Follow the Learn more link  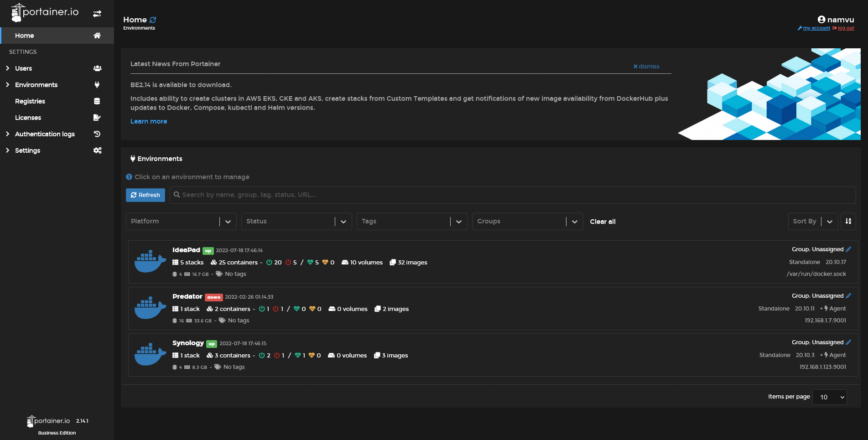coord(149,121)
